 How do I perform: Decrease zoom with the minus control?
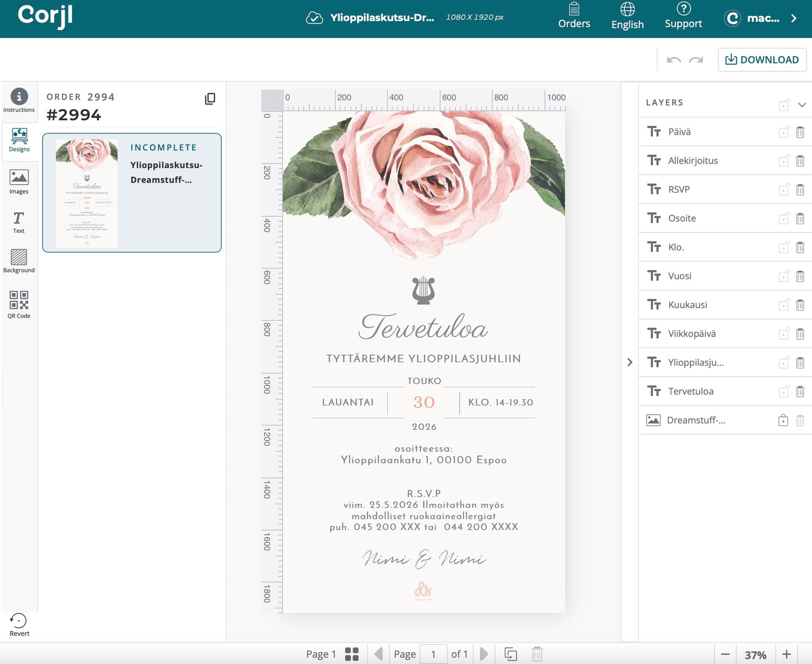point(725,654)
